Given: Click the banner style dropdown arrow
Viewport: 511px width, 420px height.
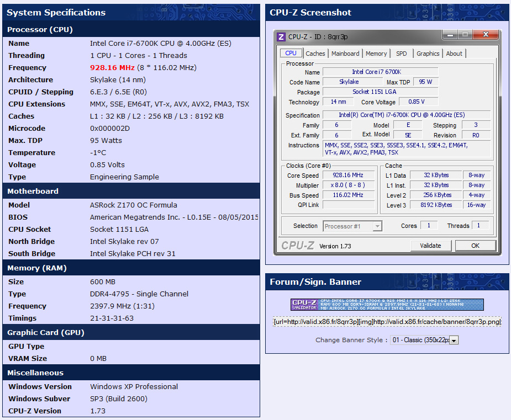Looking at the screenshot, I should point(454,341).
